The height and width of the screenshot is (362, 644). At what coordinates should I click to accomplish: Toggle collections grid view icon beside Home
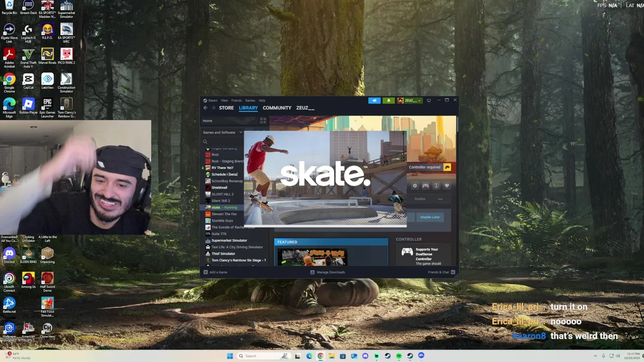pos(263,121)
